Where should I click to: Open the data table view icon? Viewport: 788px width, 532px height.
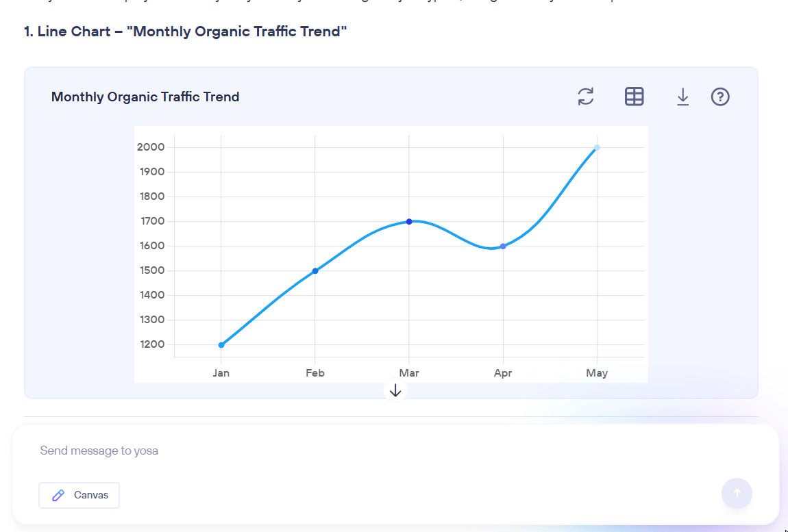[634, 97]
